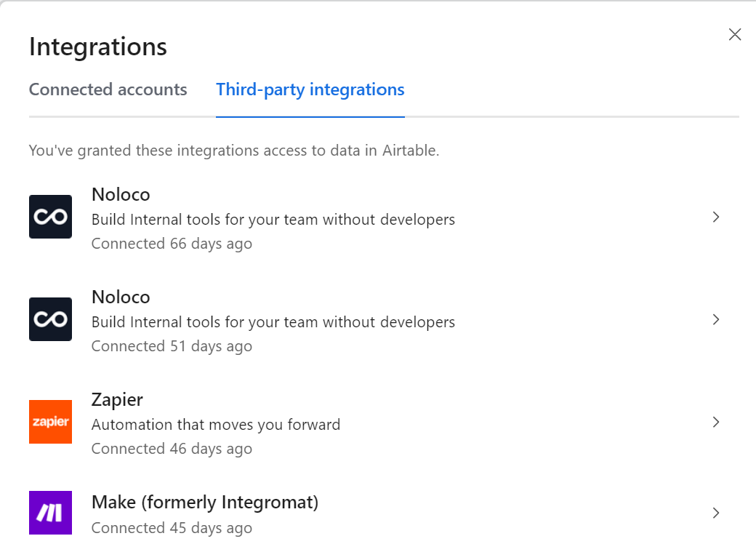Click the 'Connected 51 days ago' text
This screenshot has height=560, width=756.
pos(172,346)
